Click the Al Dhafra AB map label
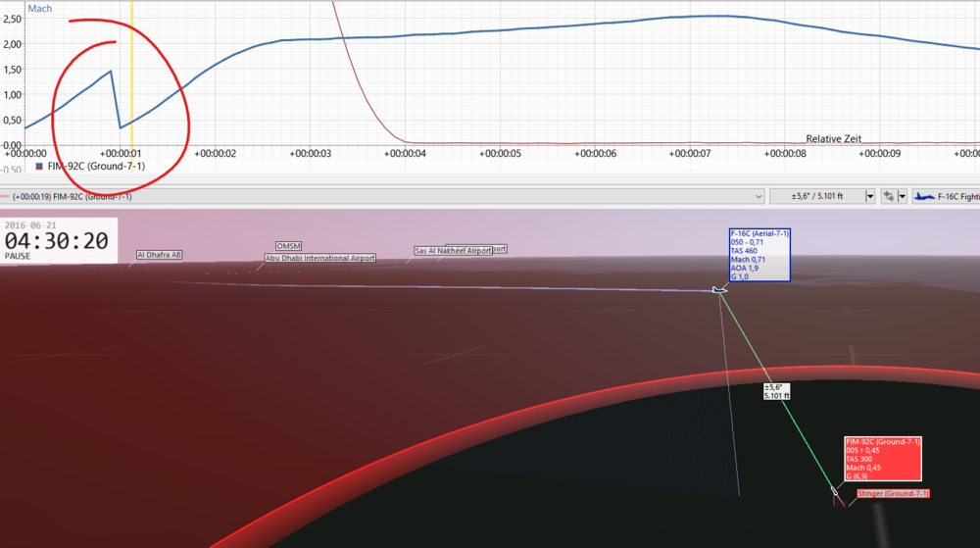The image size is (980, 548). pos(160,255)
